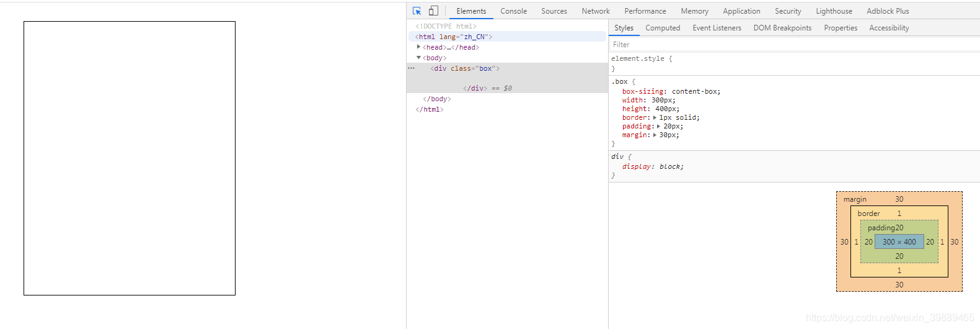Click the display: block user agent rule
Screen dimensions: 980x329
point(653,166)
